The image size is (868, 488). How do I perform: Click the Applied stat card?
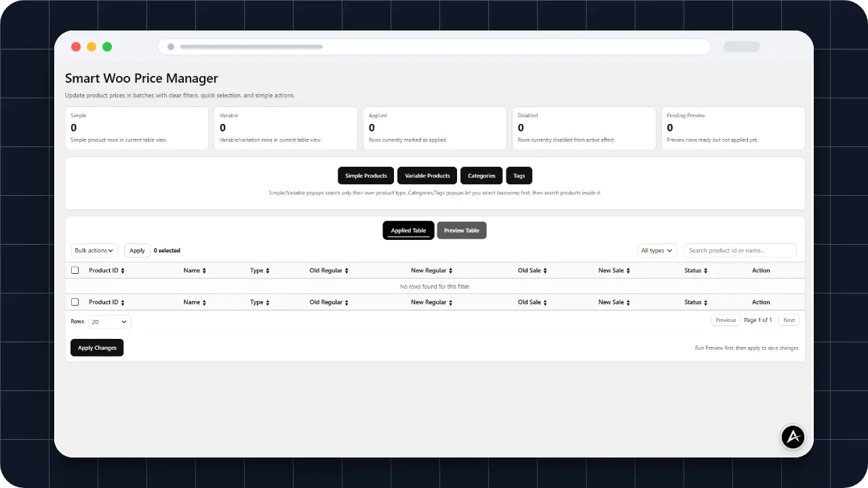click(x=435, y=128)
